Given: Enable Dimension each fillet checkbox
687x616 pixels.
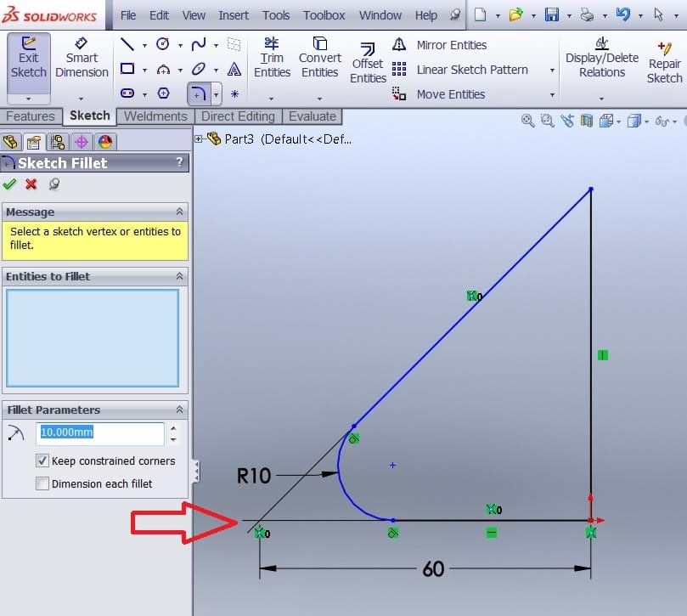Looking at the screenshot, I should [42, 484].
